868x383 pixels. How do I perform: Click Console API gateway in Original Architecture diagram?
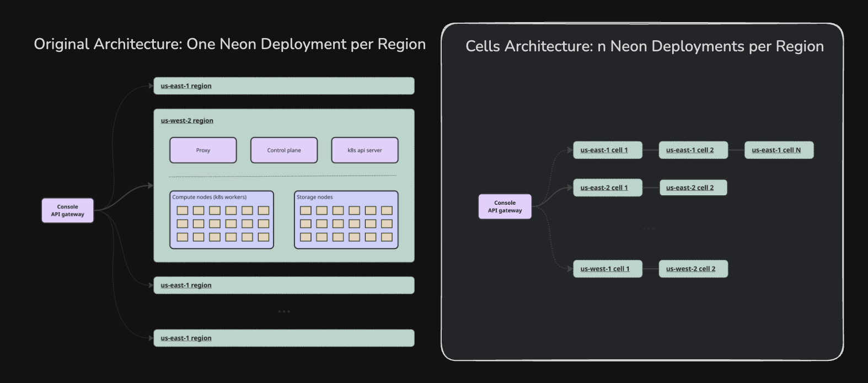pyautogui.click(x=67, y=210)
